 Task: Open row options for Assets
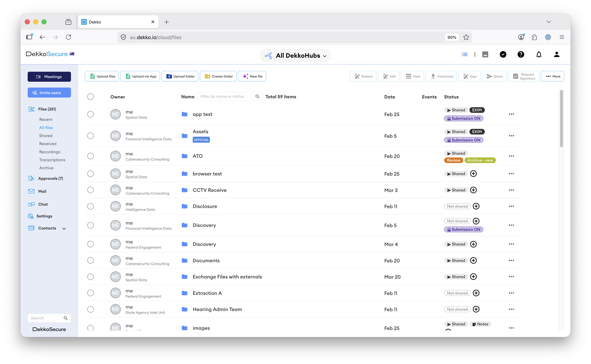[x=511, y=136]
